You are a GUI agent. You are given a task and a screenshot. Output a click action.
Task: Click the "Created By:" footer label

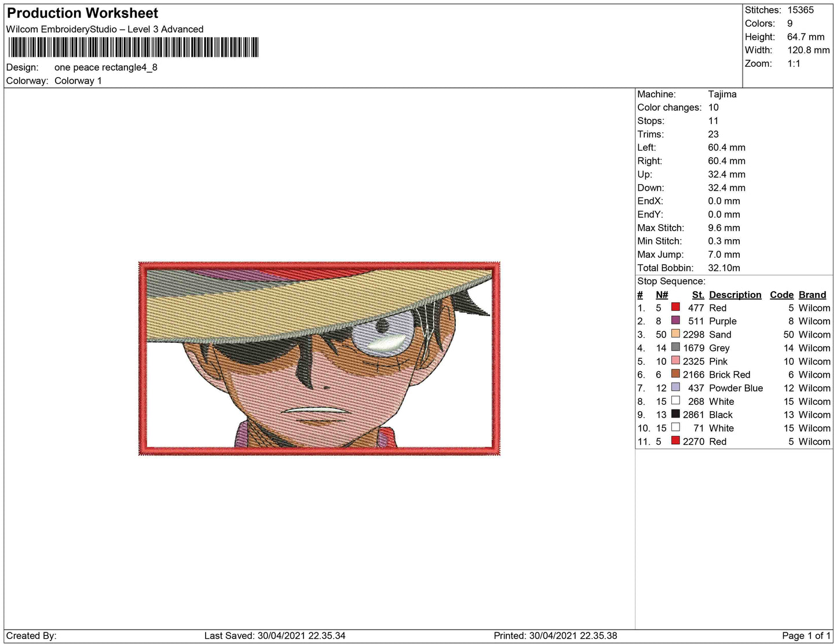pos(31,635)
